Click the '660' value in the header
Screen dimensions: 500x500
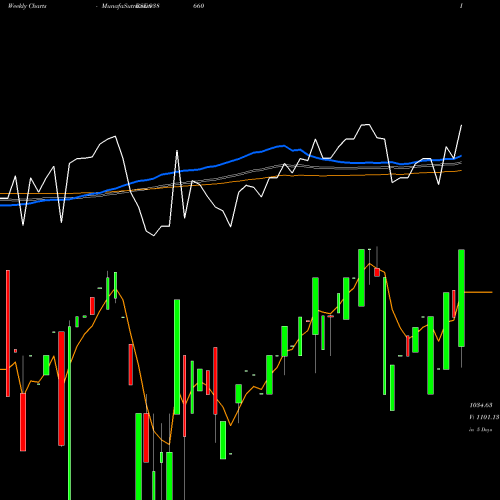(198, 6)
